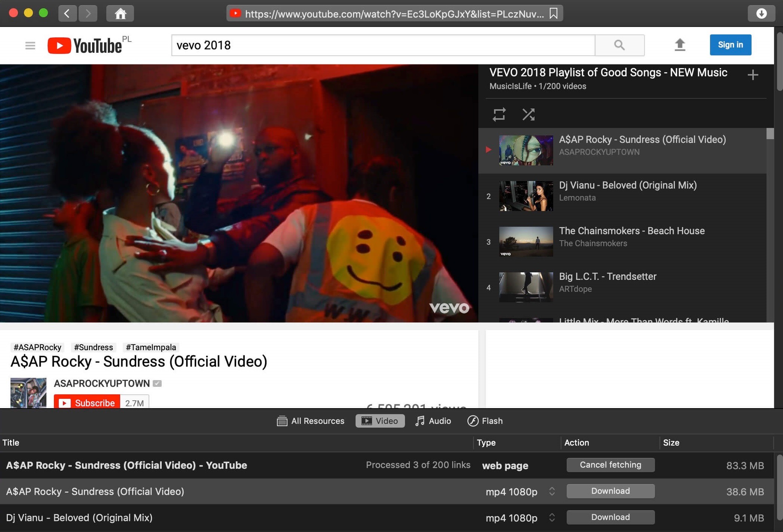
Task: Click the video player frame
Action: click(239, 193)
